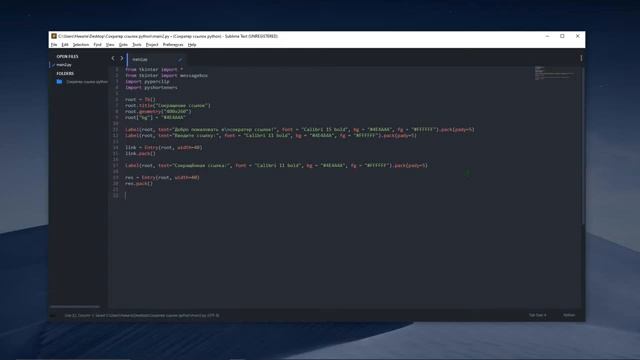The width and height of the screenshot is (640, 360).
Task: Click the root.title code line
Action: (x=168, y=105)
